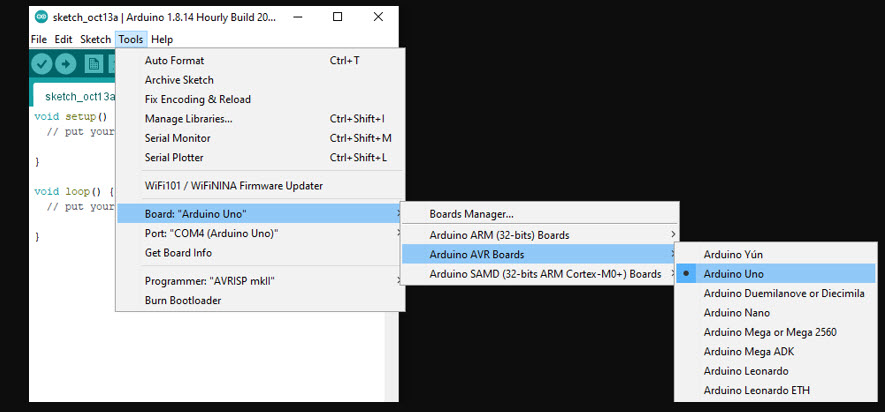The height and width of the screenshot is (412, 885).
Task: Open the Serial Plotter entry
Action: [x=260, y=157]
